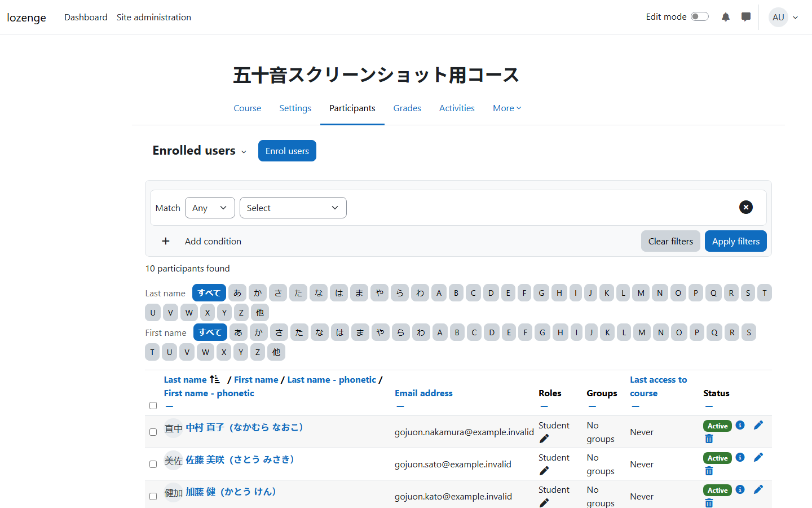Hide the name column with dash icon
812x508 pixels.
169,406
